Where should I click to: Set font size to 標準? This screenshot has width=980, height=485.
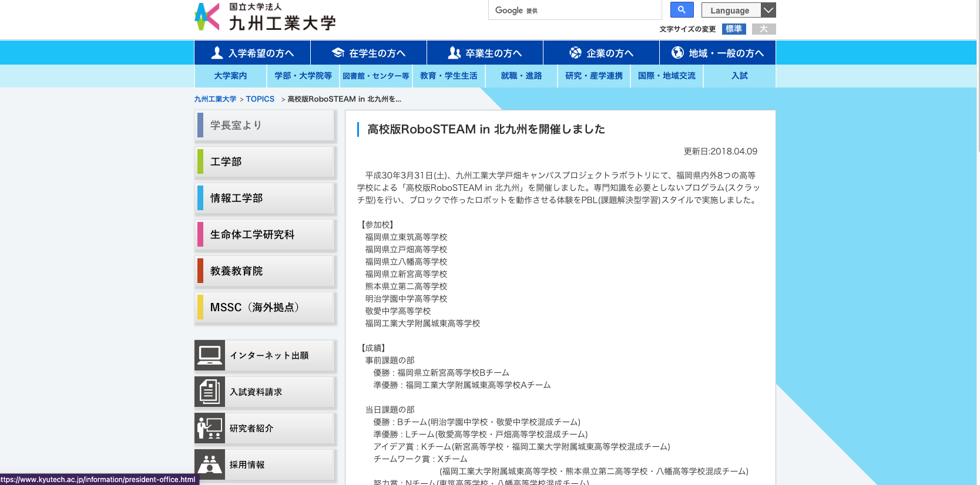(x=733, y=29)
